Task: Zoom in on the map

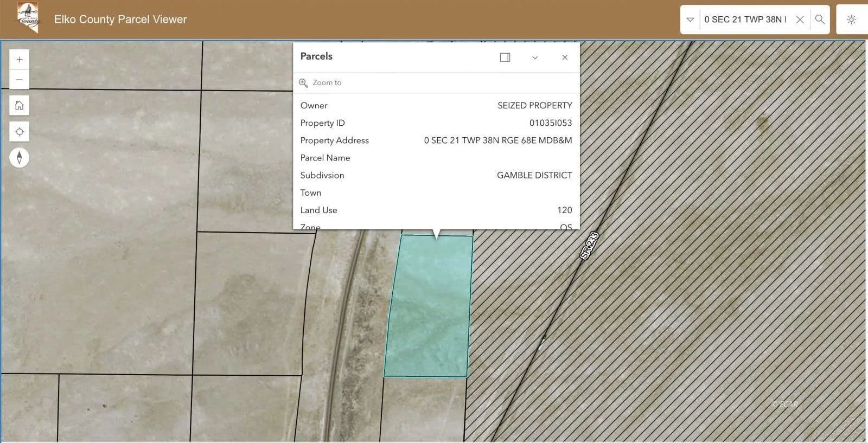Action: coord(20,60)
